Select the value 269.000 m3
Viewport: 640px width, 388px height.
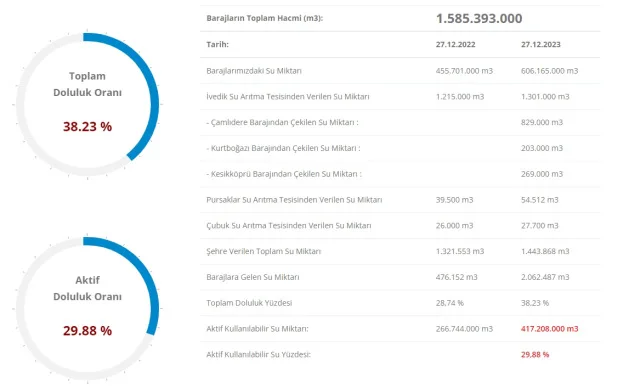point(542,174)
